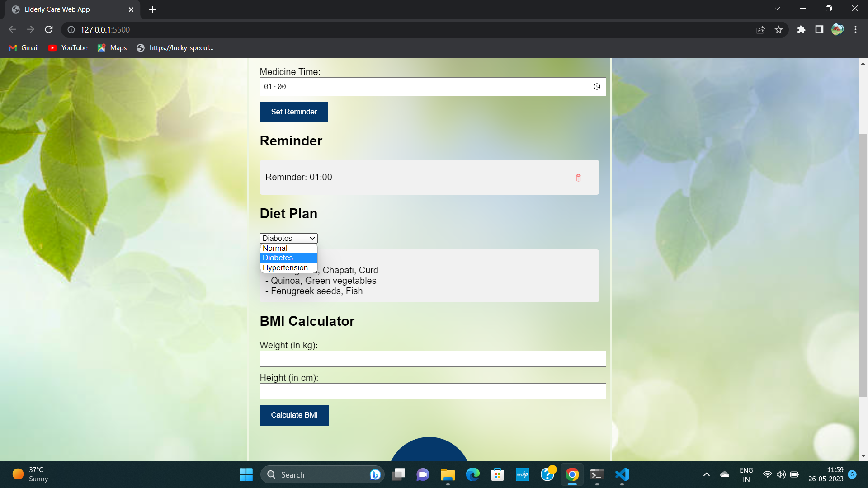The height and width of the screenshot is (488, 868).
Task: Open the YouTube bookmark
Action: coord(68,48)
